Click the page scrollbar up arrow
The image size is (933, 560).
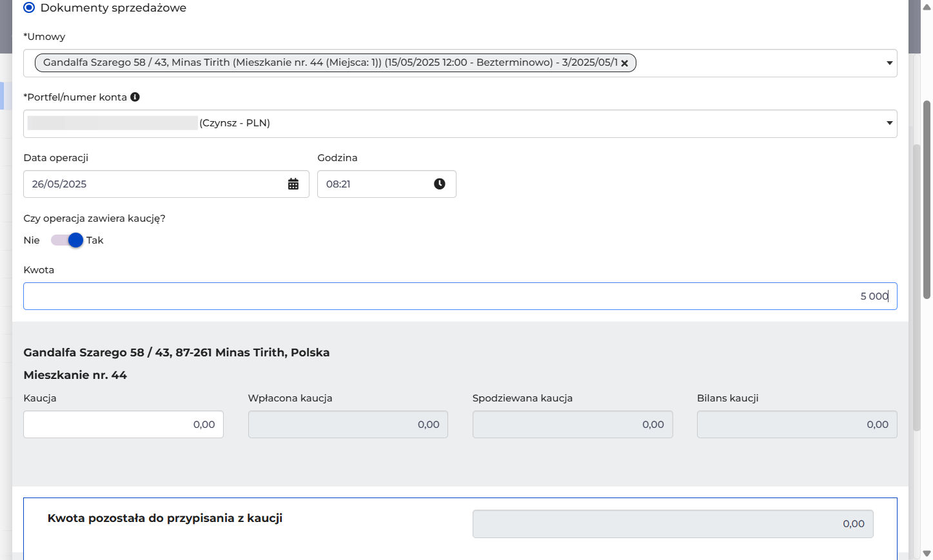(x=927, y=6)
